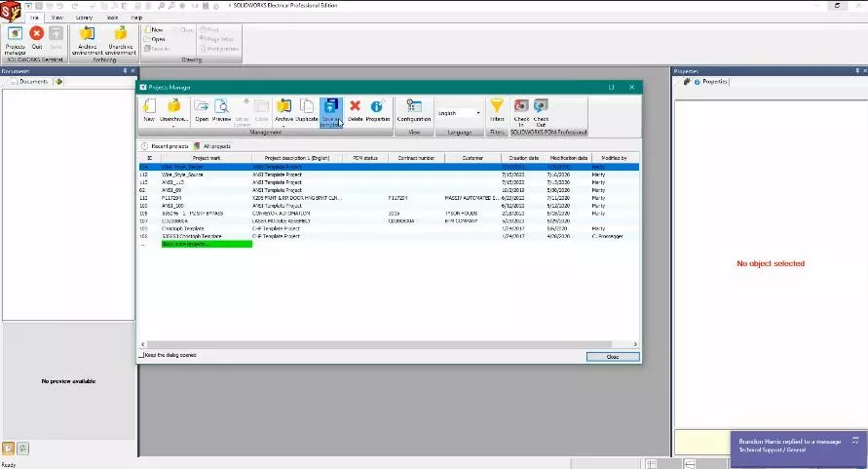Sort by Project mark column header
Image resolution: width=868 pixels, height=469 pixels.
(206, 158)
